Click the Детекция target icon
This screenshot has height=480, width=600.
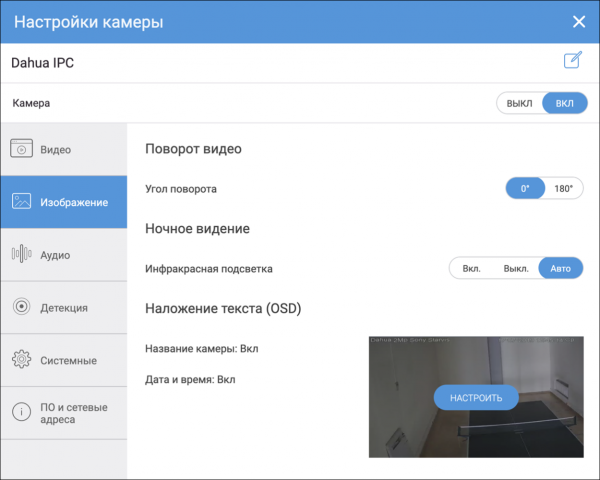click(22, 307)
